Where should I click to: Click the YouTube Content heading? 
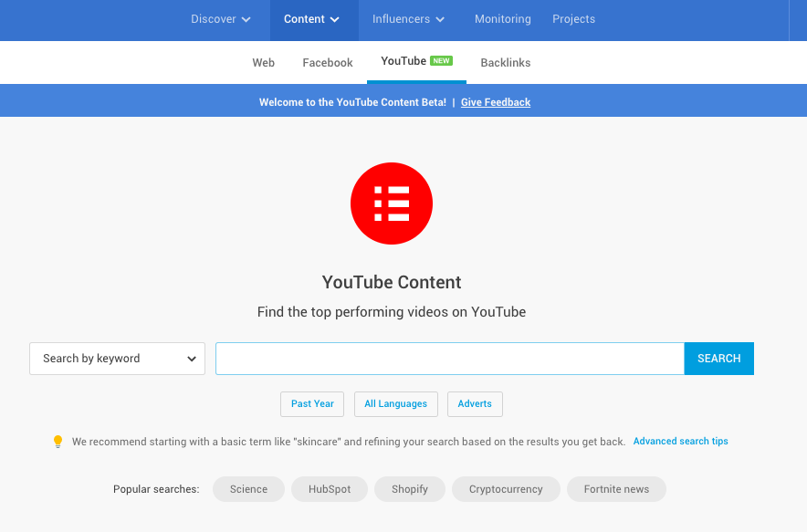[x=392, y=282]
